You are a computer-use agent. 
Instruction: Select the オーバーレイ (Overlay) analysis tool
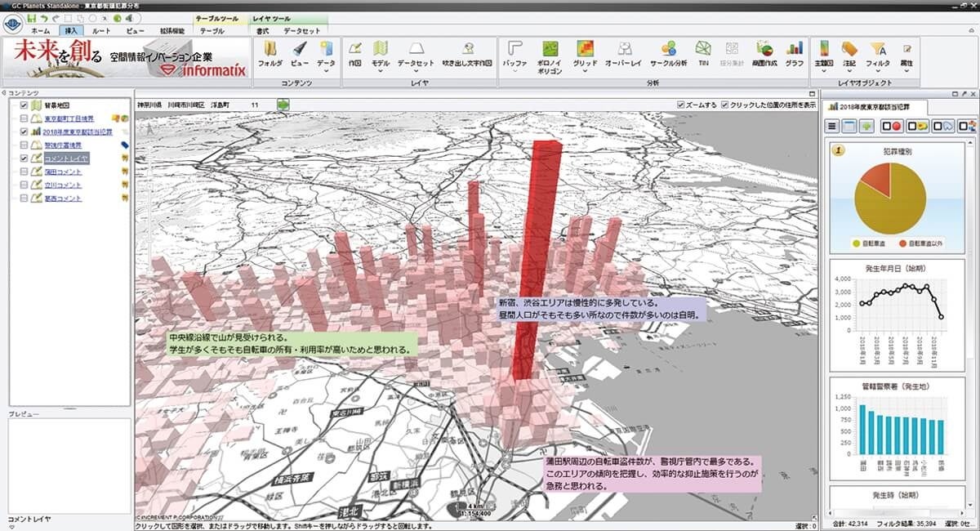(x=624, y=51)
